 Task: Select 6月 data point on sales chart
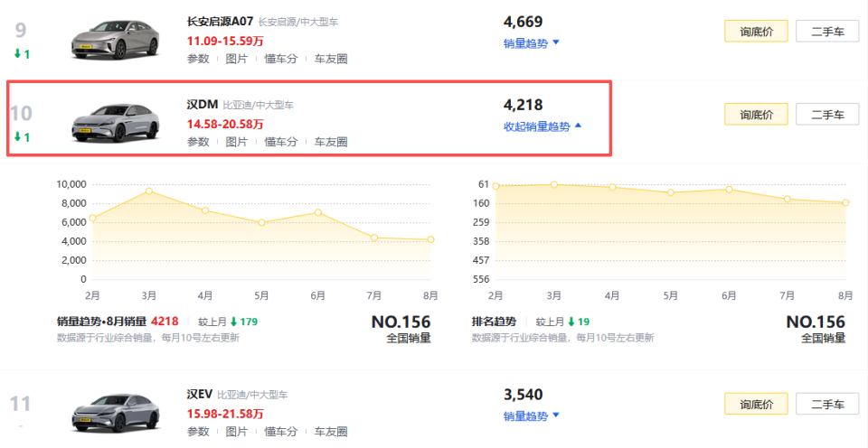pyautogui.click(x=317, y=212)
